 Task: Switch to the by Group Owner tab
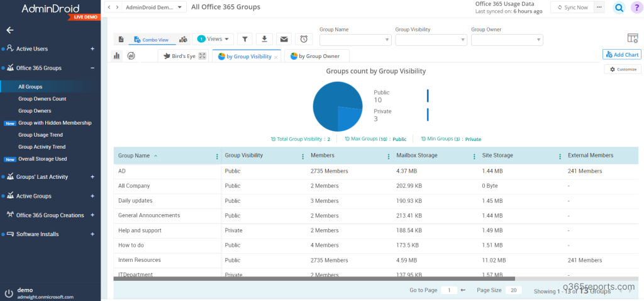[317, 56]
